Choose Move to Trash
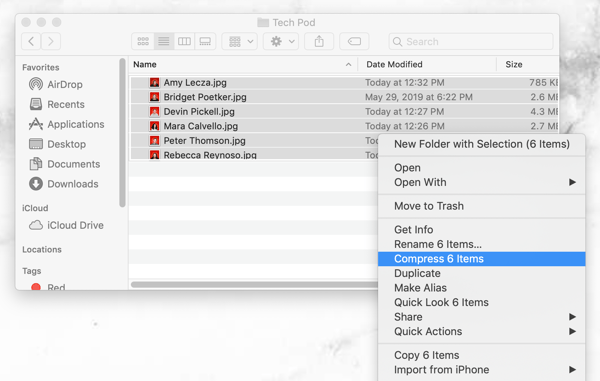The height and width of the screenshot is (381, 600). point(481,206)
